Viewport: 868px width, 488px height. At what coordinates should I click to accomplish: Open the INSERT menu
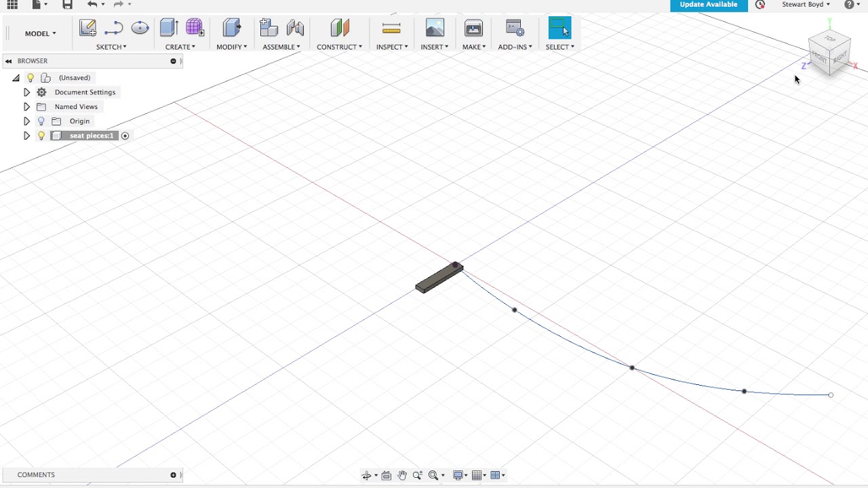pos(435,47)
